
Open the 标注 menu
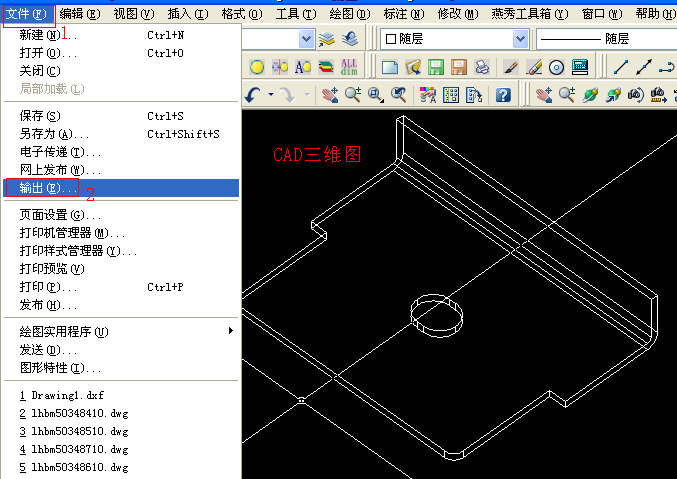(404, 14)
